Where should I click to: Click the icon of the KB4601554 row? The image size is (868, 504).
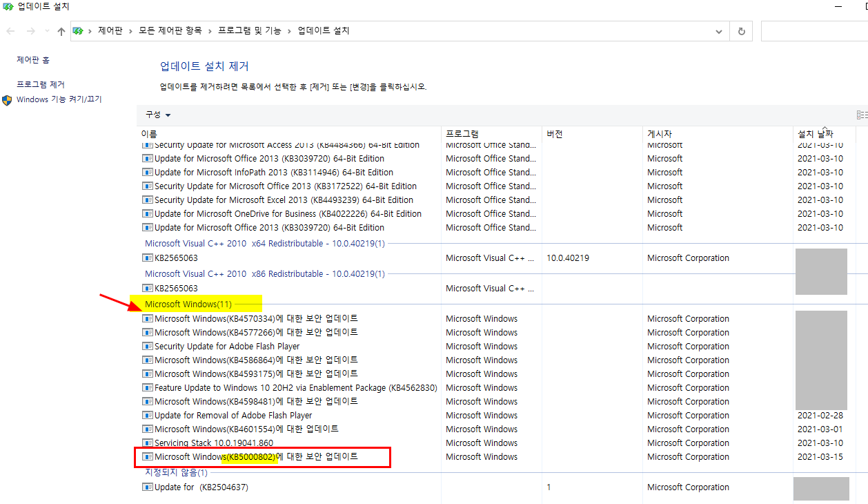click(x=148, y=429)
